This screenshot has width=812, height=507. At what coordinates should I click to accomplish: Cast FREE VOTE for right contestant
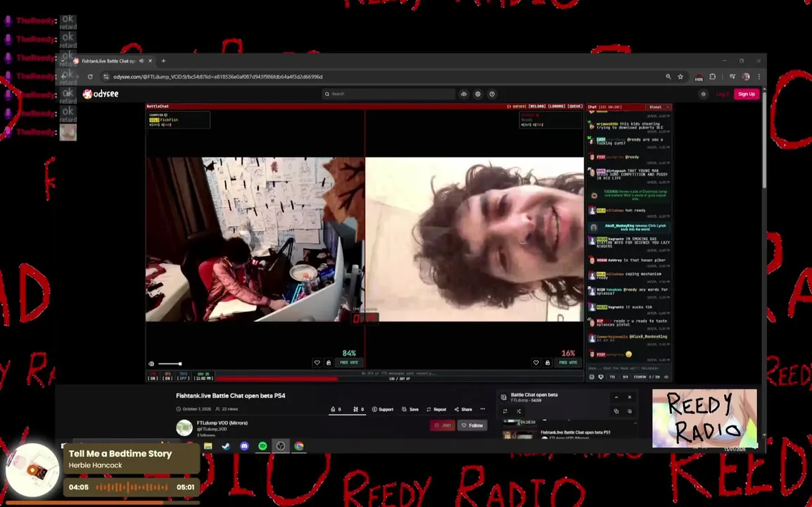(x=568, y=363)
